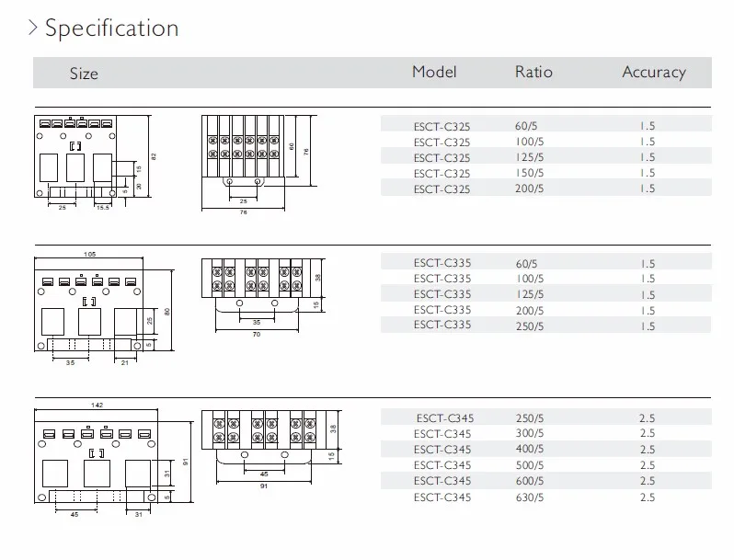The height and width of the screenshot is (560, 734).
Task: Click the 105 width dimension label
Action: [x=89, y=255]
